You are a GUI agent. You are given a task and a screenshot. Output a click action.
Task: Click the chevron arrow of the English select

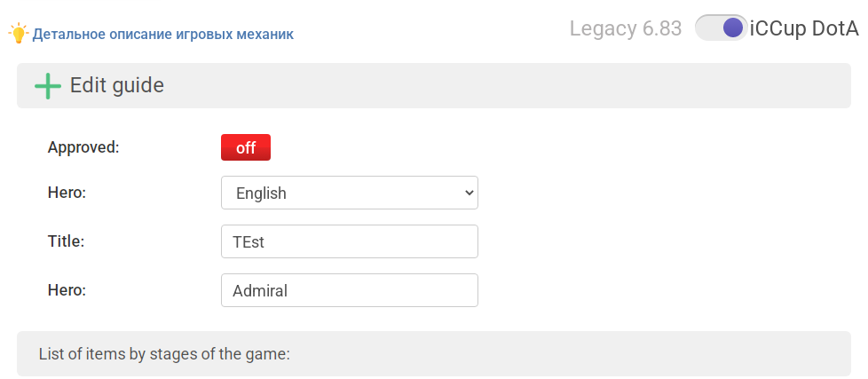pyautogui.click(x=469, y=193)
